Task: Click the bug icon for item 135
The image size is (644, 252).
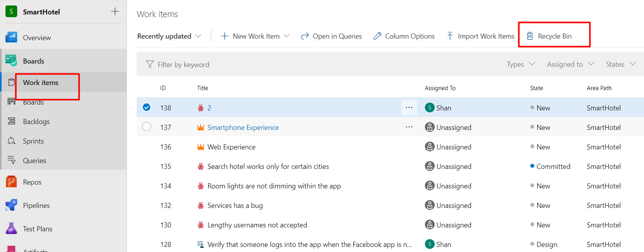Action: [x=201, y=166]
